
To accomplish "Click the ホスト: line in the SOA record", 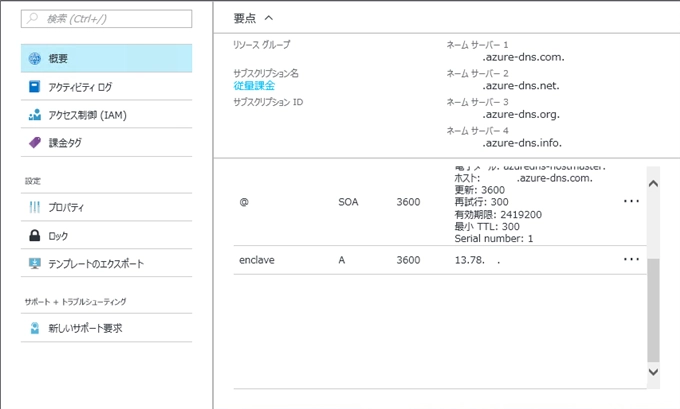I will coord(523,178).
